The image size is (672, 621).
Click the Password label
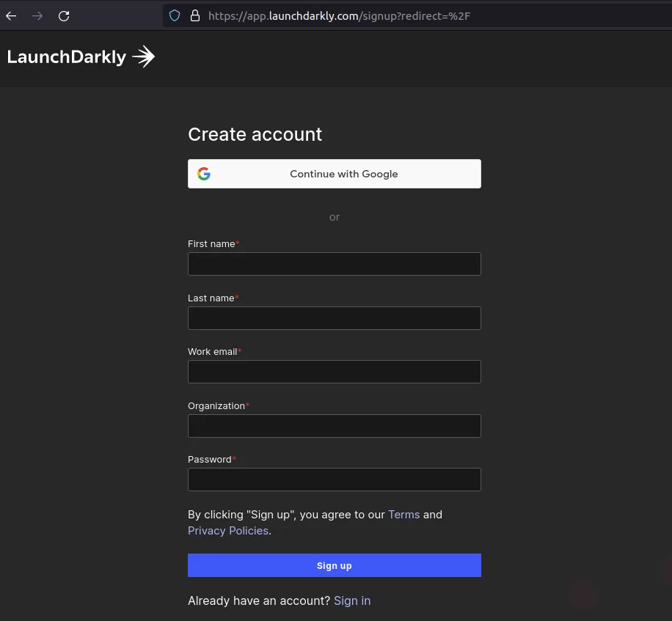[210, 460]
